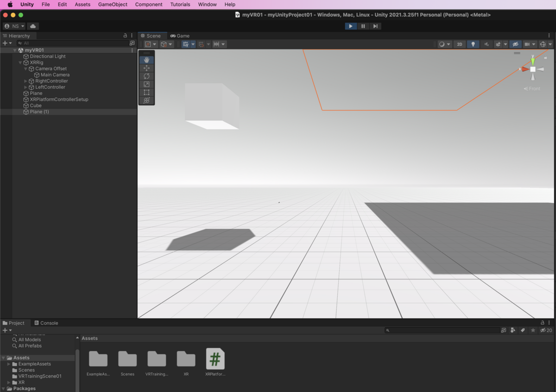Select the Move tool
Image resolution: width=556 pixels, height=392 pixels.
coord(146,68)
